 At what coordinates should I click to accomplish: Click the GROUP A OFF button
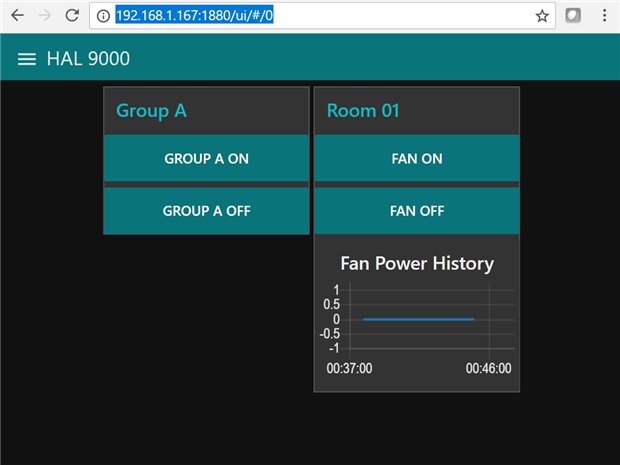pos(206,211)
